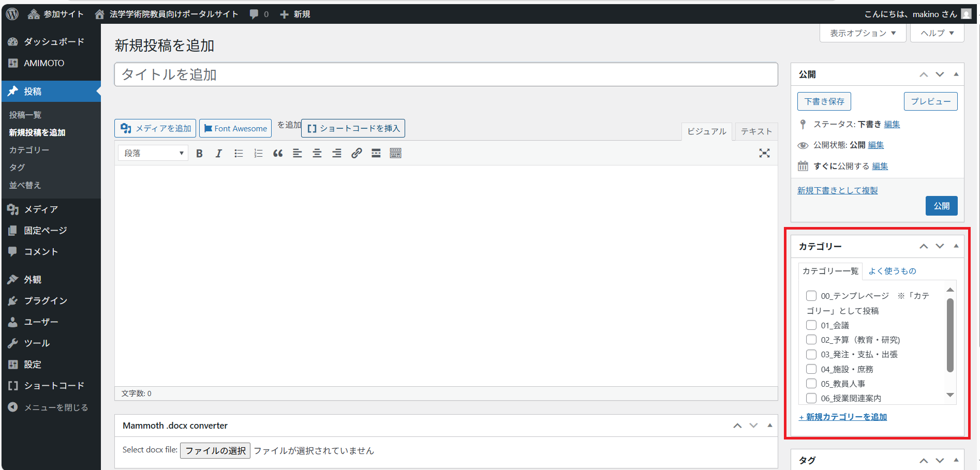Insert the read-more tag
The image size is (980, 470).
376,154
